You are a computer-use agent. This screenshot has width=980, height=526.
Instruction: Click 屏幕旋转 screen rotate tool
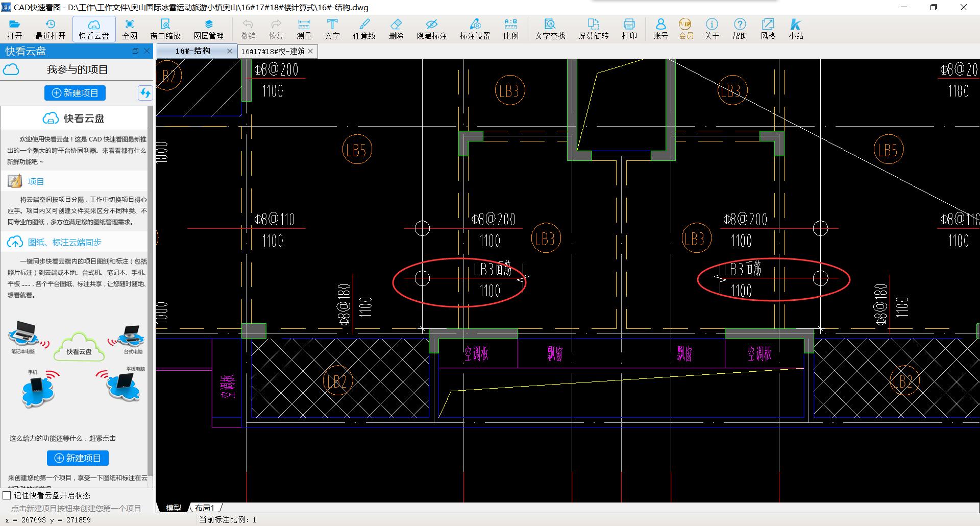[x=594, y=29]
